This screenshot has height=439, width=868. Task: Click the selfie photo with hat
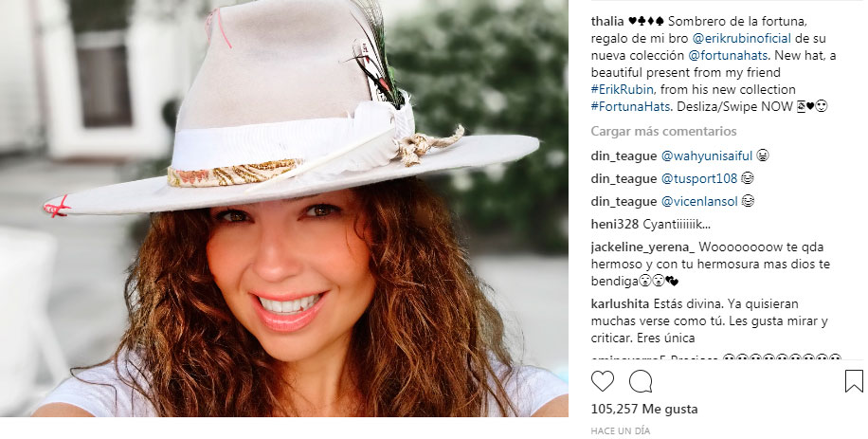pyautogui.click(x=284, y=209)
